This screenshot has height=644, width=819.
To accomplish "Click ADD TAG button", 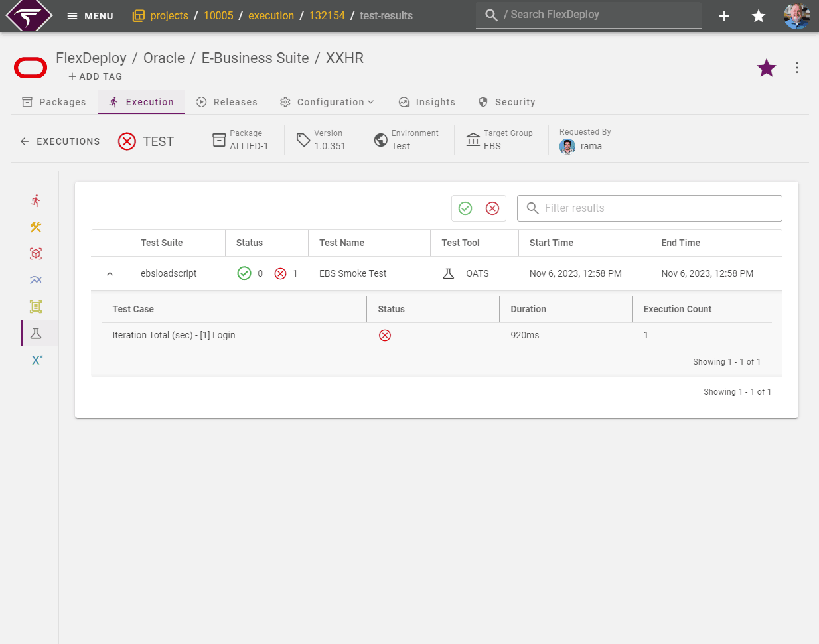I will point(96,76).
